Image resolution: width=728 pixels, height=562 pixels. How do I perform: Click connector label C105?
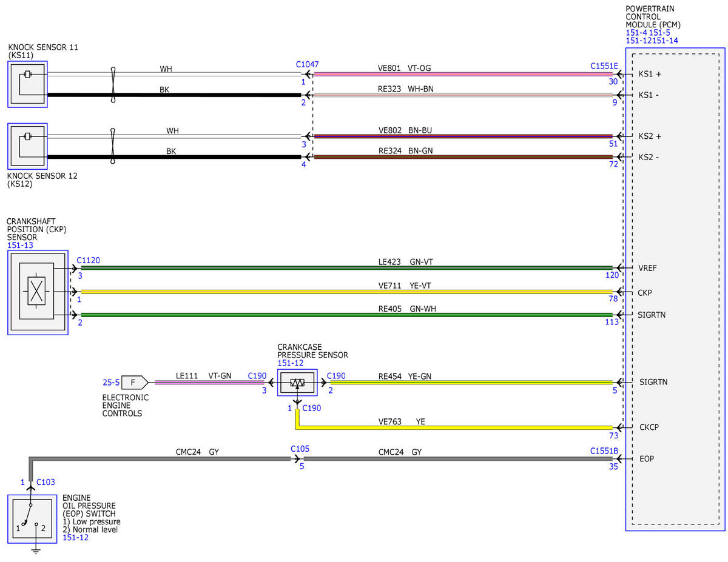[300, 449]
